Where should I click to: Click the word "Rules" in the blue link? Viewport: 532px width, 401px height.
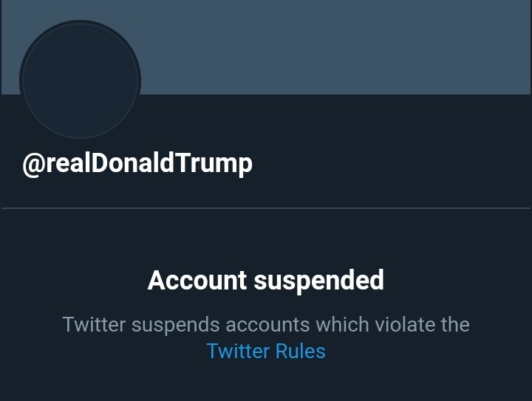[x=301, y=351]
